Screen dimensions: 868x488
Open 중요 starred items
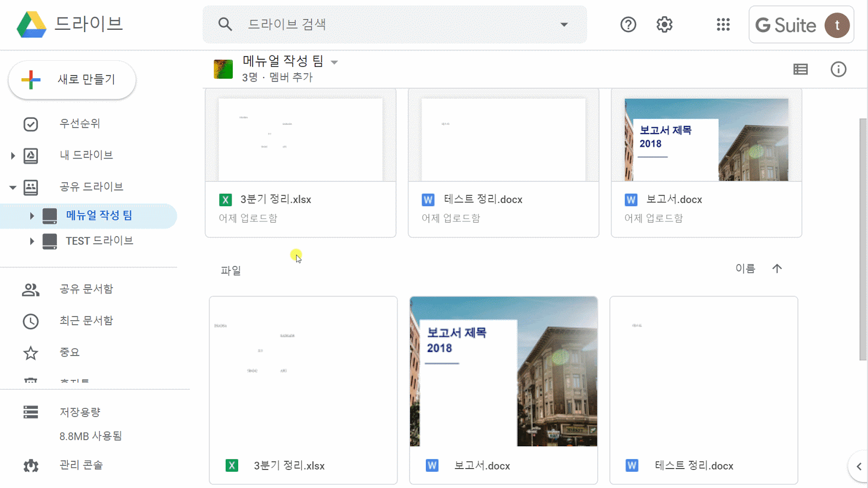pyautogui.click(x=69, y=352)
